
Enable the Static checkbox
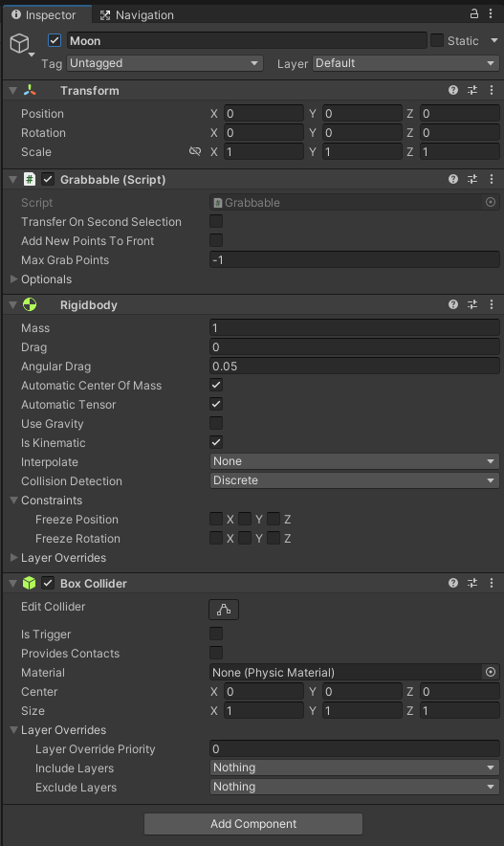(437, 40)
